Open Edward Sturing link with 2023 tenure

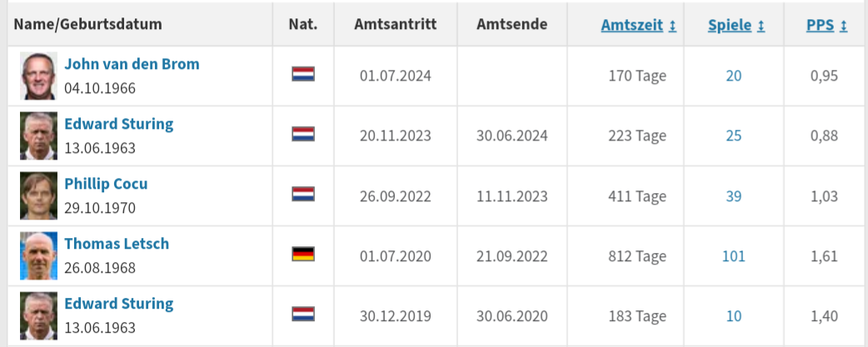pyautogui.click(x=119, y=124)
